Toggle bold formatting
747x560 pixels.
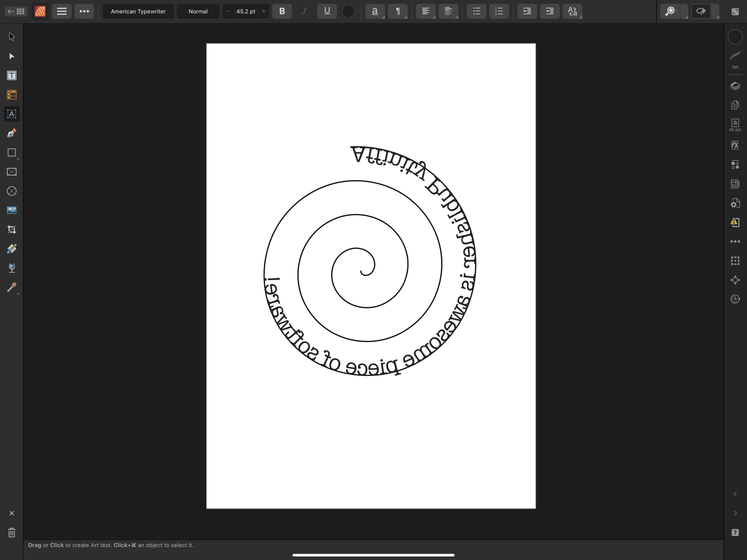282,11
